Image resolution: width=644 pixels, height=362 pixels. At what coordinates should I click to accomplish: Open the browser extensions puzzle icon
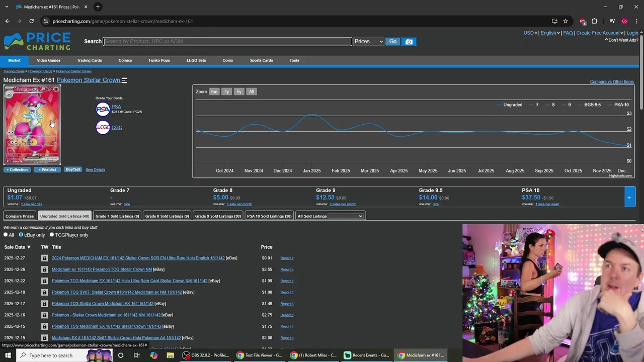pos(594,21)
